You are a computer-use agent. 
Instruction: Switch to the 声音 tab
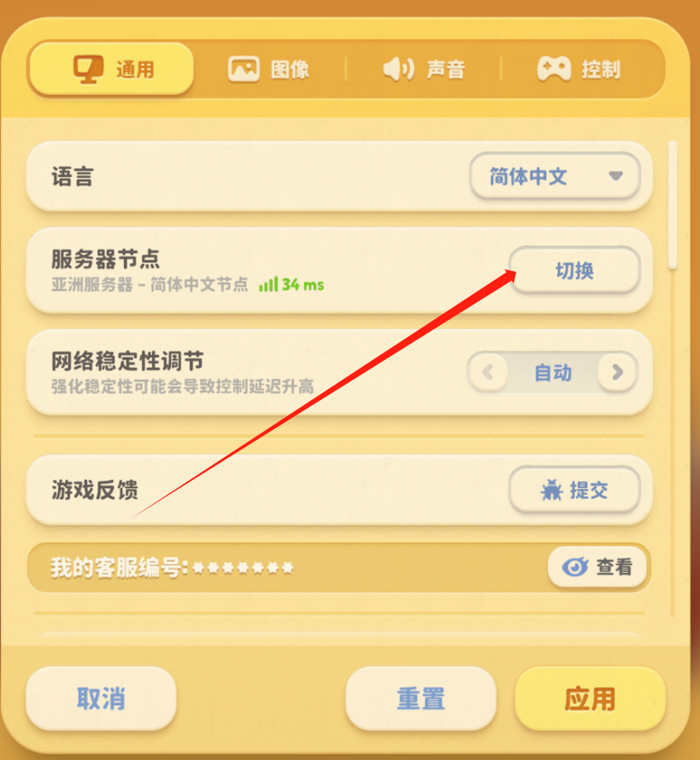424,69
